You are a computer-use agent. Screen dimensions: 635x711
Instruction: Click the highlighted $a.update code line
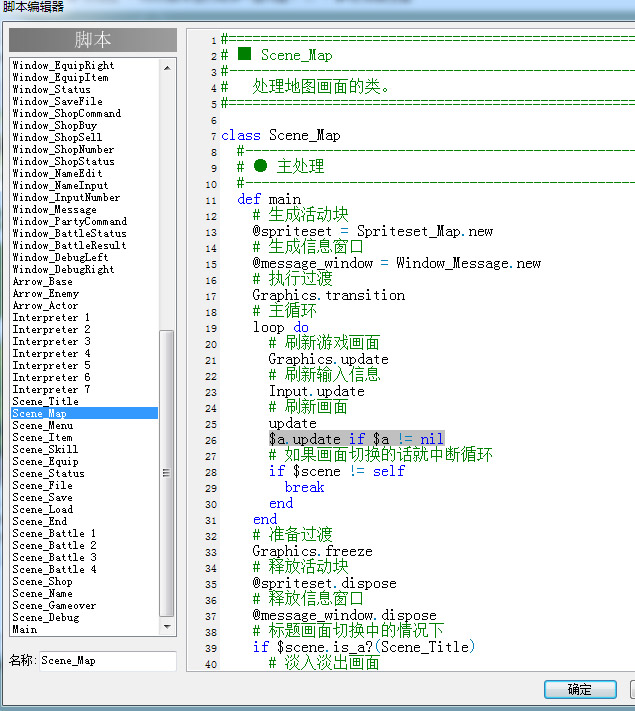[356, 439]
